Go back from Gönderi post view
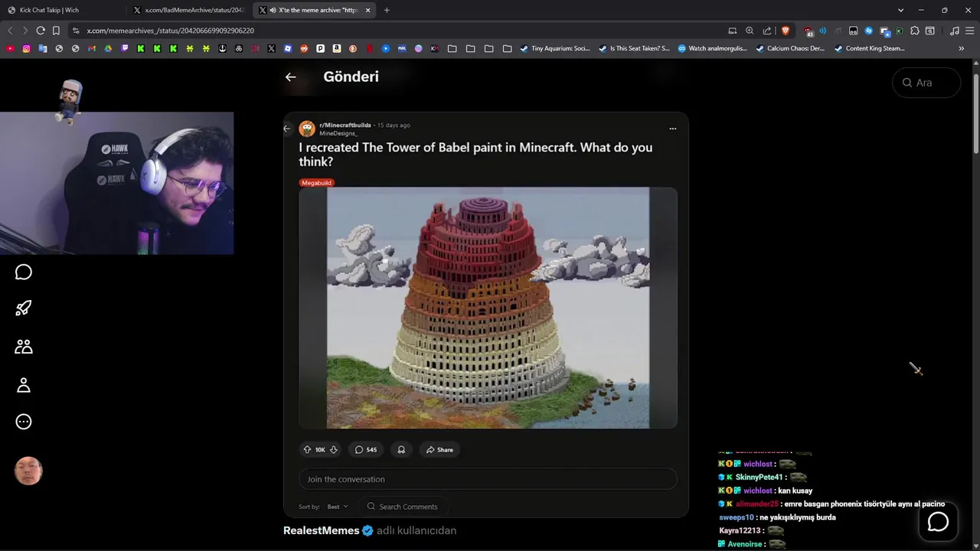 pyautogui.click(x=290, y=77)
